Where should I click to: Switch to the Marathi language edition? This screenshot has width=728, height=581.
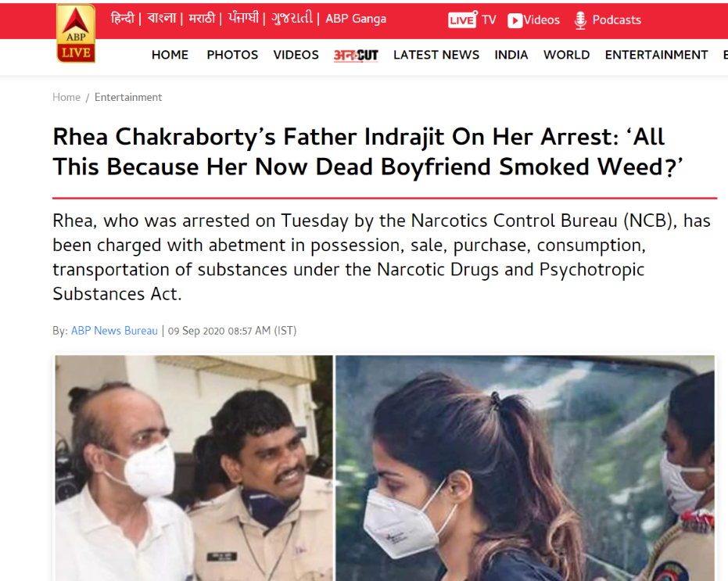[202, 18]
